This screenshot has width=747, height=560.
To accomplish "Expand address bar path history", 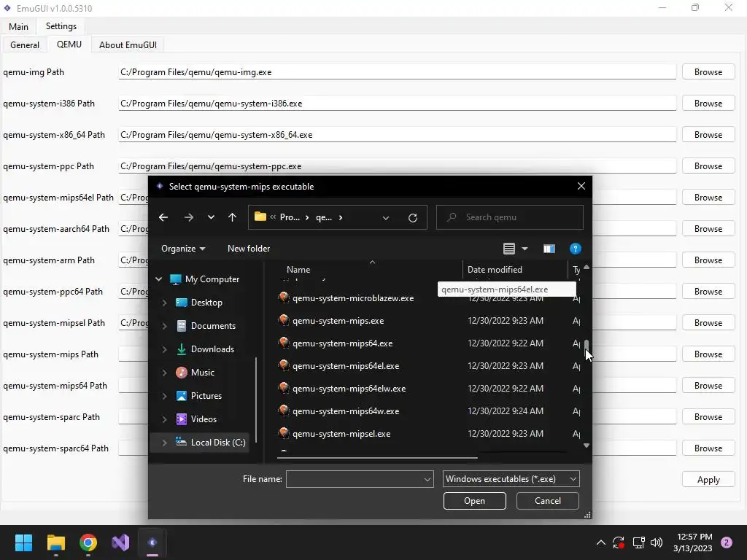I will 386,217.
